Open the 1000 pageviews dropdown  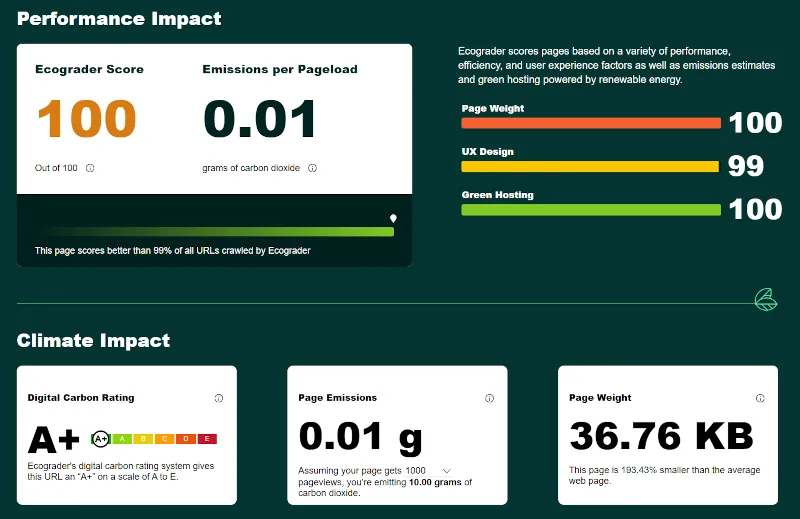point(429,471)
